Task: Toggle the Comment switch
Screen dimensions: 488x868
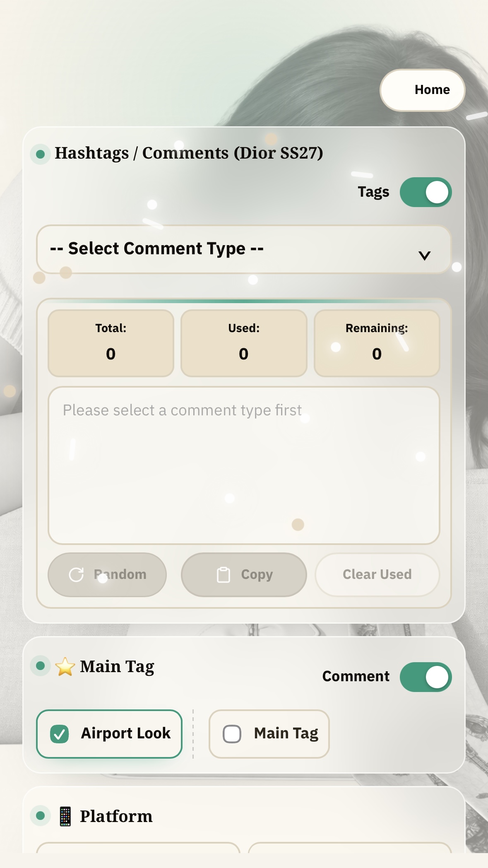Action: pyautogui.click(x=425, y=677)
